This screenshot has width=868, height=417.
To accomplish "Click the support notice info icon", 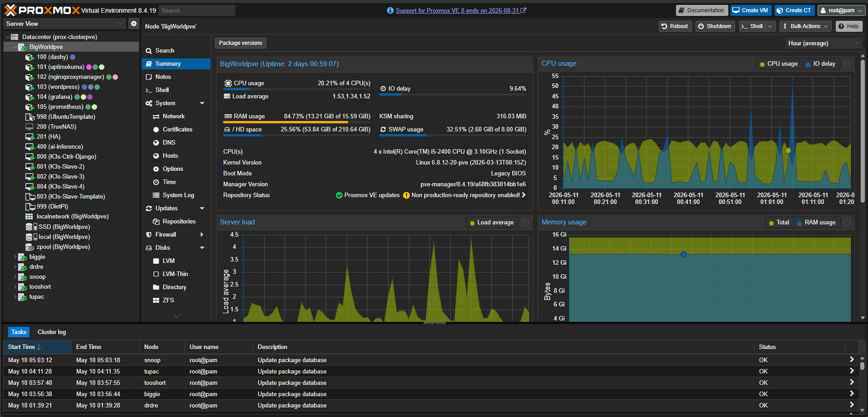I will point(390,10).
